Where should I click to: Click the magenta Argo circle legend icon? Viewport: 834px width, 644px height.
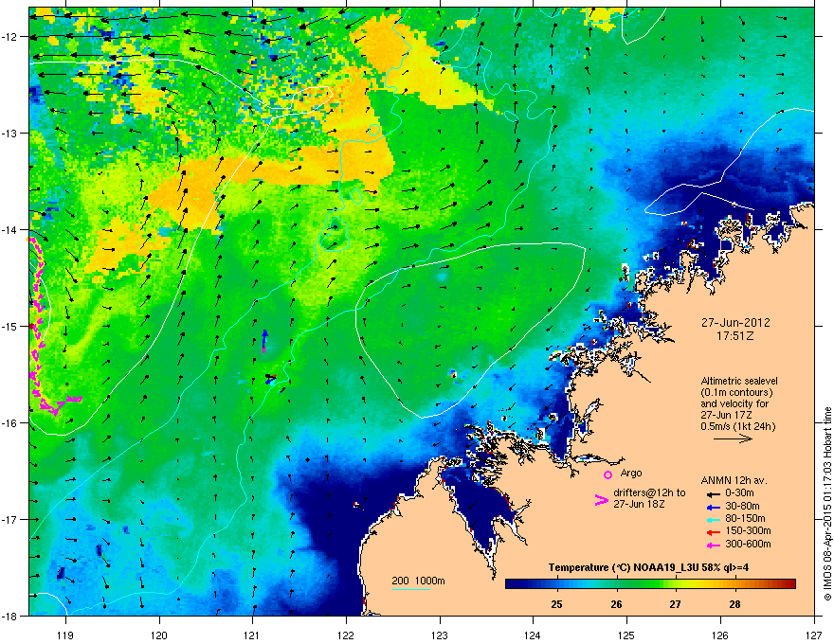607,474
